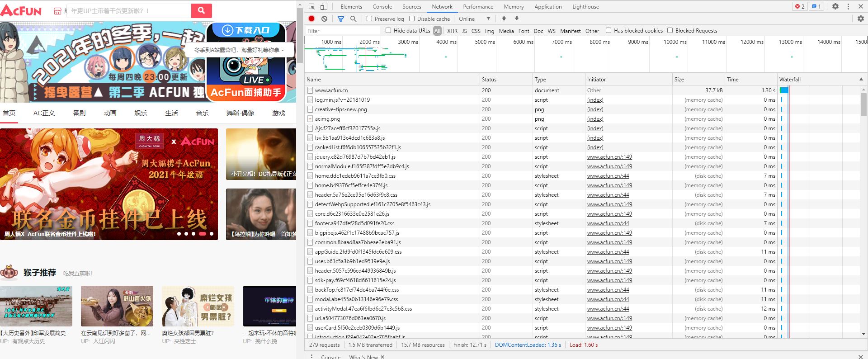Sort requests by Initiator column header

tap(629, 79)
